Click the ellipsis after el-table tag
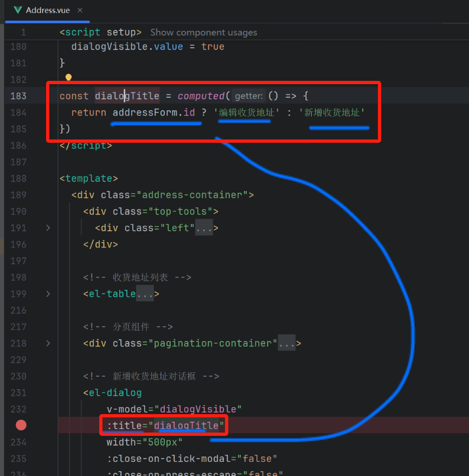Viewport: 469px width, 476px height. (145, 294)
